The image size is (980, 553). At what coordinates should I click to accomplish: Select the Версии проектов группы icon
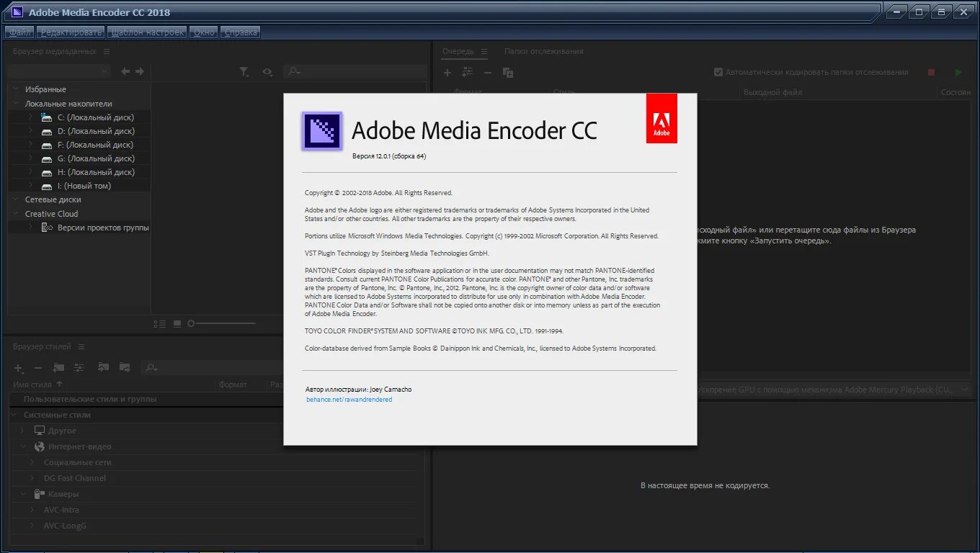[x=47, y=228]
